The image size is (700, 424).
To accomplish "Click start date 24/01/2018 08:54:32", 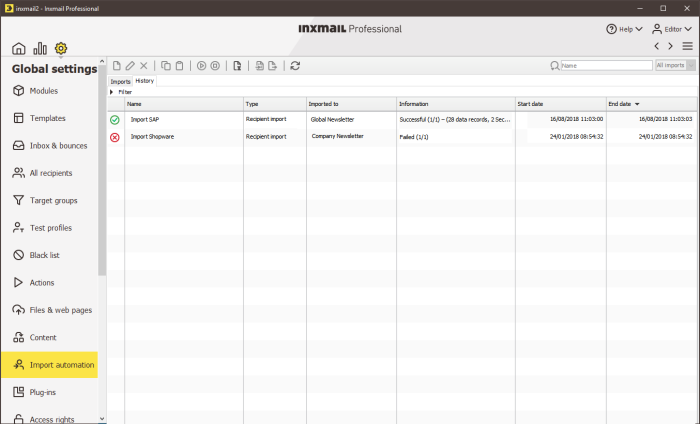I will 576,137.
